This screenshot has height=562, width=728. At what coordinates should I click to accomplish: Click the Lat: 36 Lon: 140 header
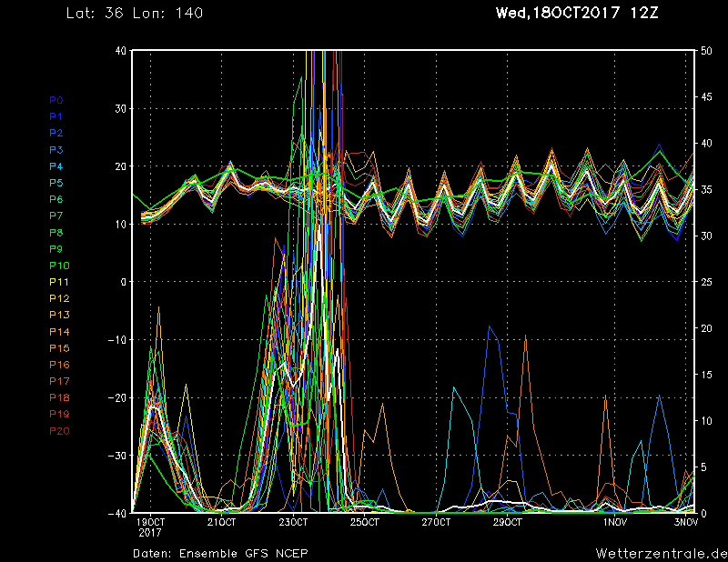135,13
